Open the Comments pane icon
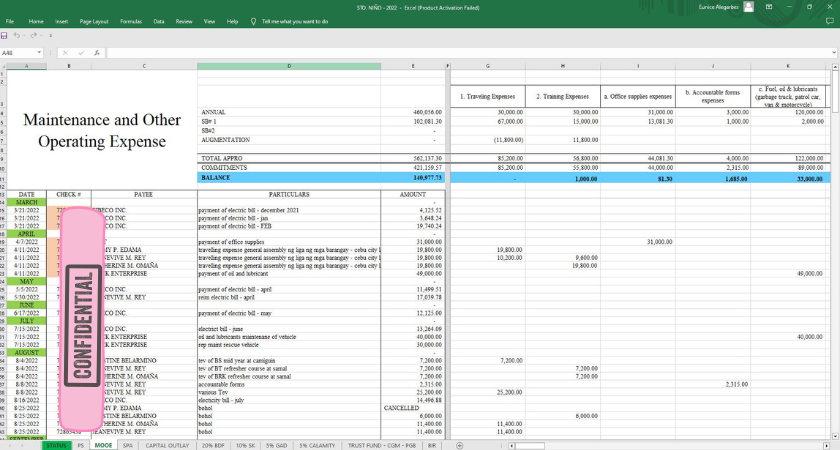This screenshot has height=450, width=840. 829,20
